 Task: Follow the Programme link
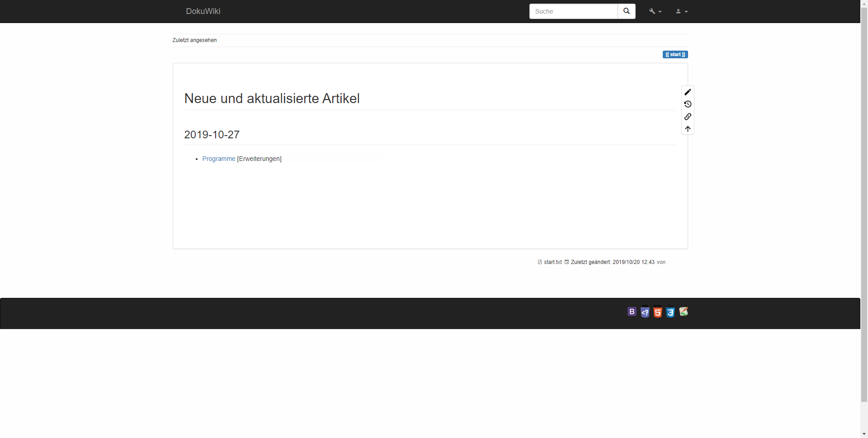pyautogui.click(x=218, y=159)
